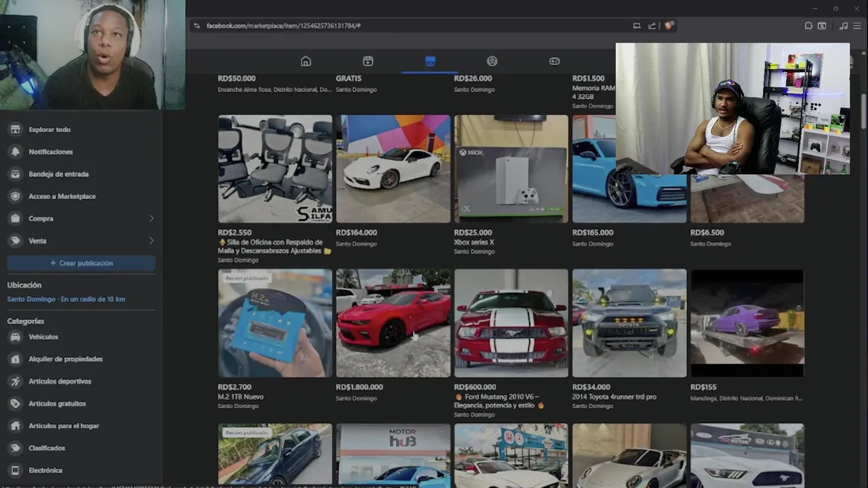Click the Explorar todo store icon
Viewport: 868px width, 488px height.
(x=15, y=129)
